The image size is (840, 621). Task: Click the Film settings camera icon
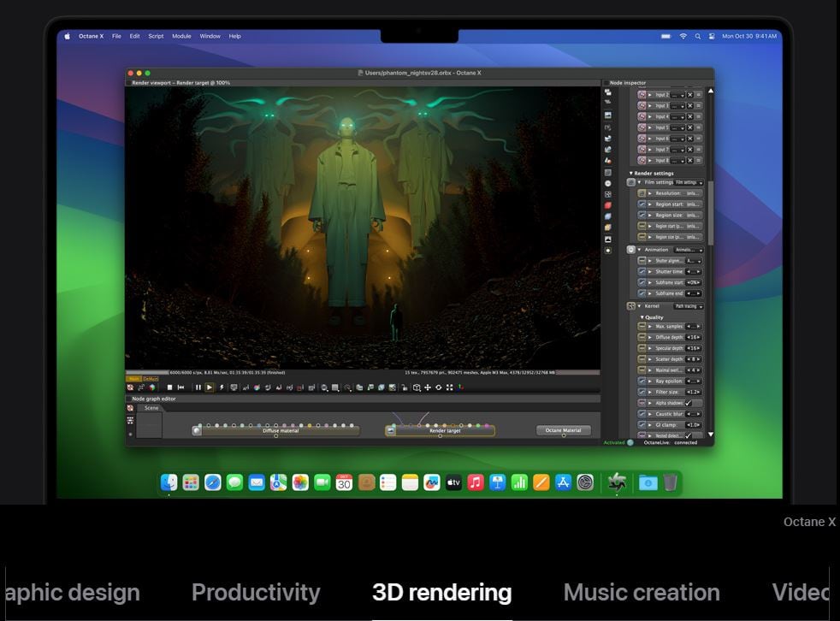click(x=631, y=182)
